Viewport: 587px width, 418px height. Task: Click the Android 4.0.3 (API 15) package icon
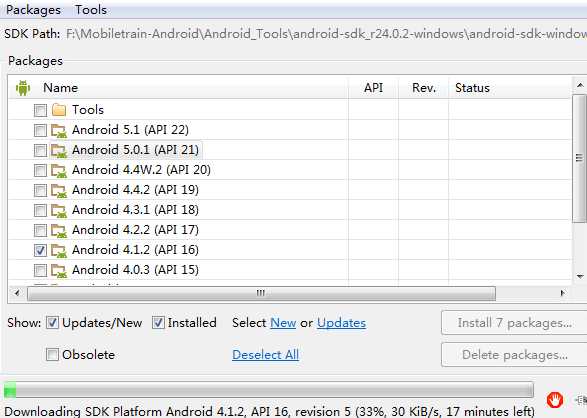59,270
